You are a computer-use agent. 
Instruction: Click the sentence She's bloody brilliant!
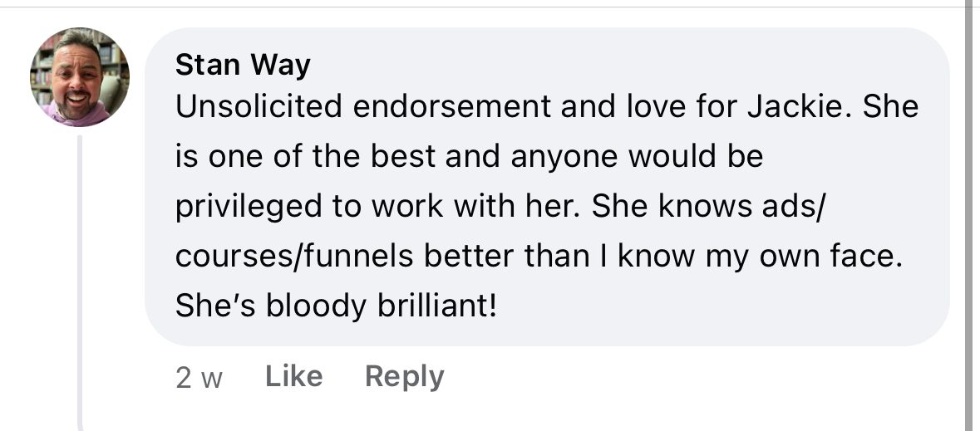[x=336, y=307]
